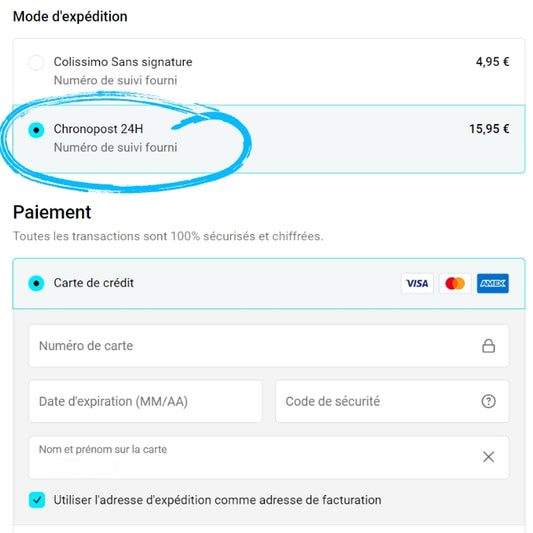Select Colissimo Sans signature radio button
This screenshot has height=533, width=533.
[x=36, y=63]
